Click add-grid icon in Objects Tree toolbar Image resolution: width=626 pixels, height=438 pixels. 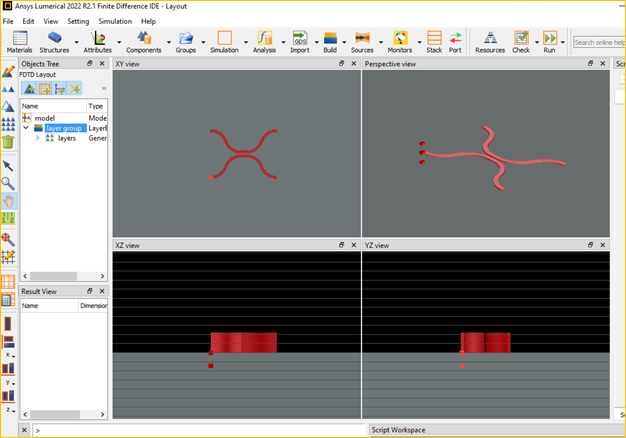click(44, 89)
